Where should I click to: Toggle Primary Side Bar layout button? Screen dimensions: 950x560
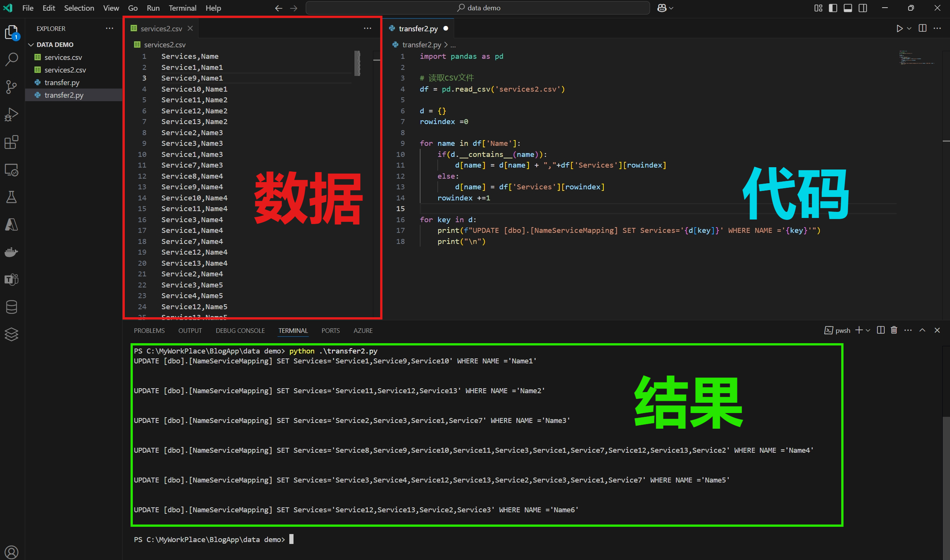tap(833, 8)
